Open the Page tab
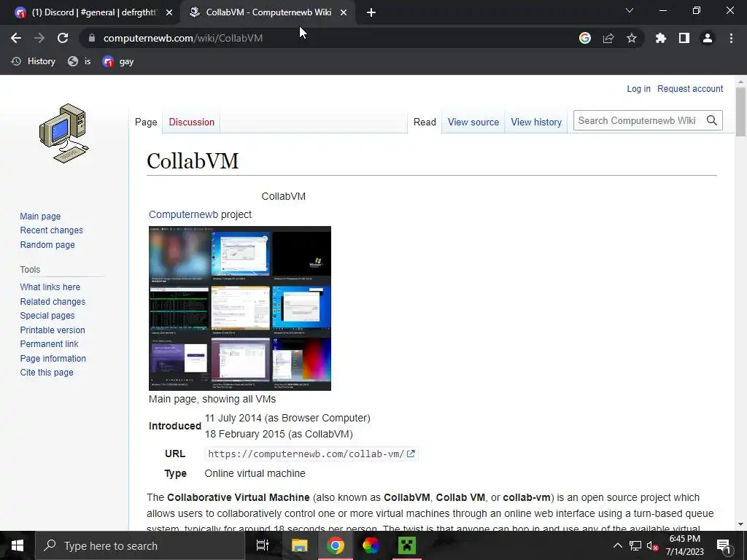 click(146, 122)
